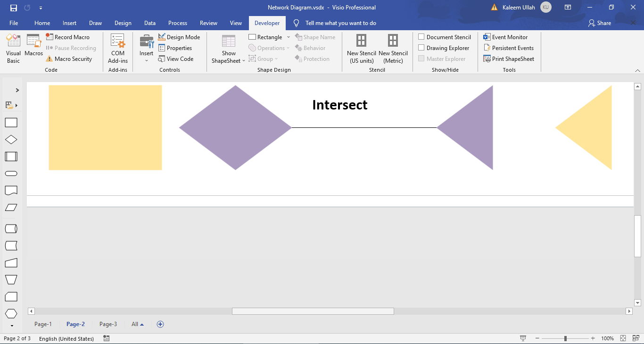
Task: Switch to the Review ribbon tab
Action: (208, 23)
